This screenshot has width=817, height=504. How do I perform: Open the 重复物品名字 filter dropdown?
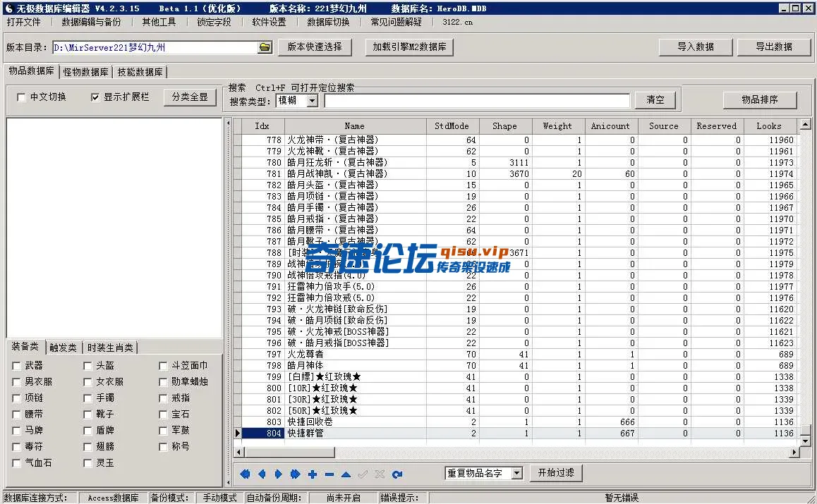point(516,473)
